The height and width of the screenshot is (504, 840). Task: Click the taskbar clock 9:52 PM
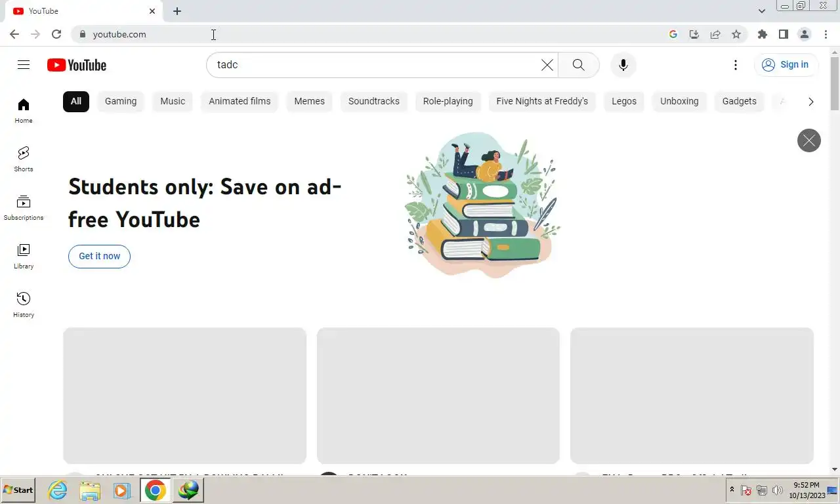(x=806, y=485)
